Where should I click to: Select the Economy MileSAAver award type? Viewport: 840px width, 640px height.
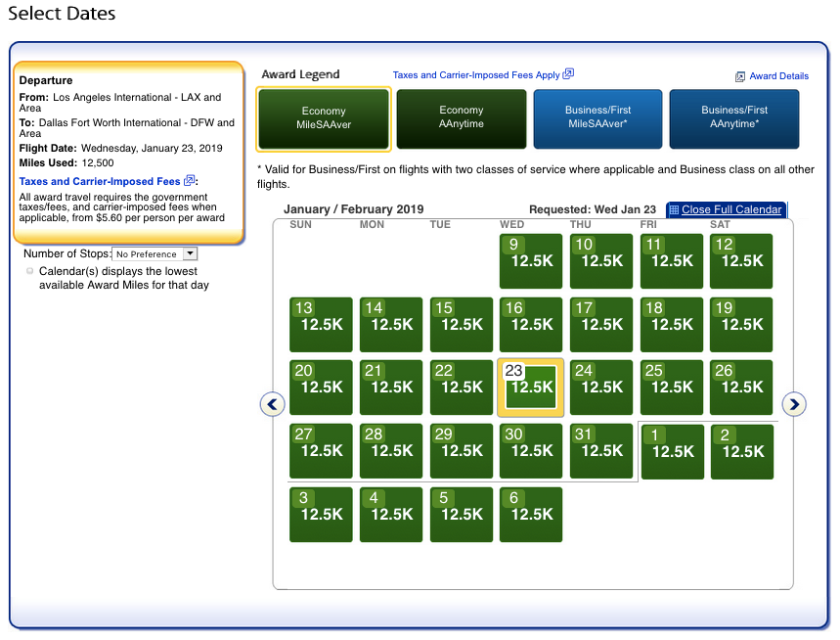tap(324, 118)
